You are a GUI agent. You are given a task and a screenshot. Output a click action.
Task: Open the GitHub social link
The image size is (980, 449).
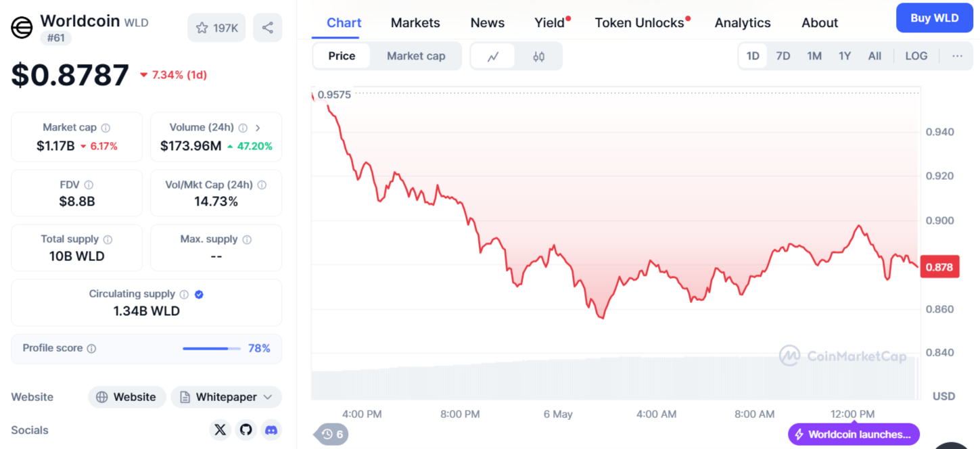[246, 429]
